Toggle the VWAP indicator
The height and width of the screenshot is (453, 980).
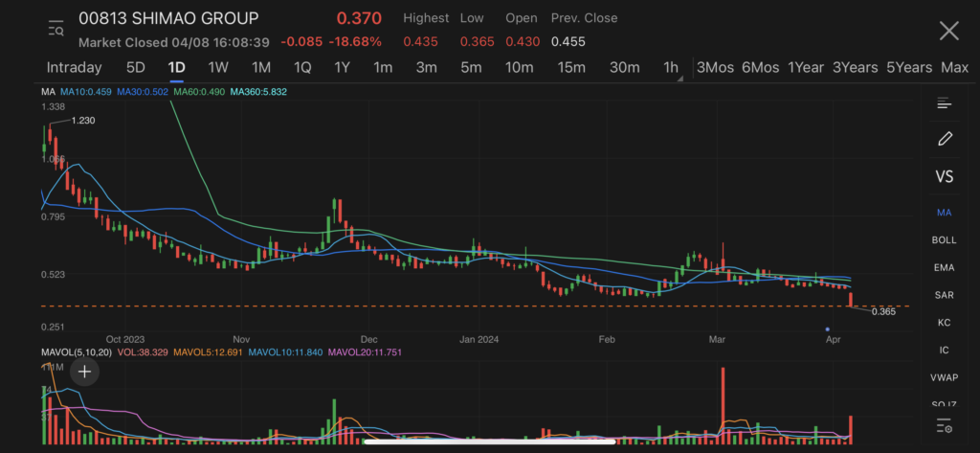pyautogui.click(x=944, y=378)
